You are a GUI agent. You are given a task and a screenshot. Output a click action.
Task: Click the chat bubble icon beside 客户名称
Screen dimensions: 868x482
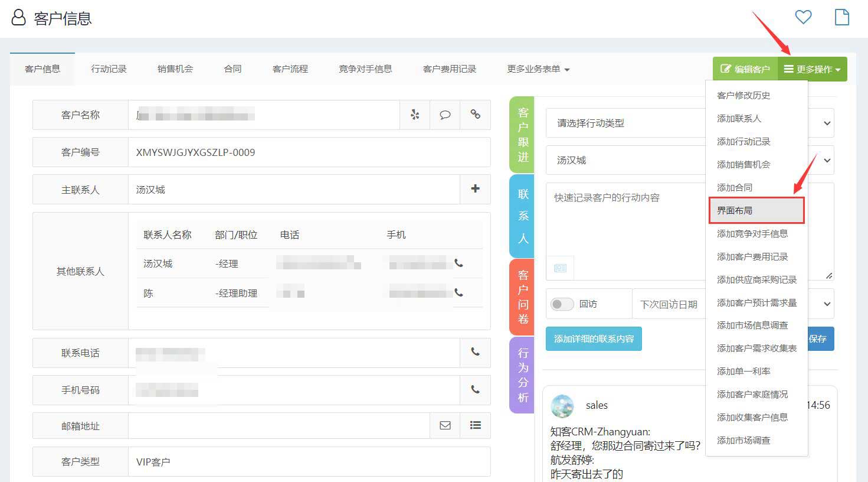pos(445,115)
